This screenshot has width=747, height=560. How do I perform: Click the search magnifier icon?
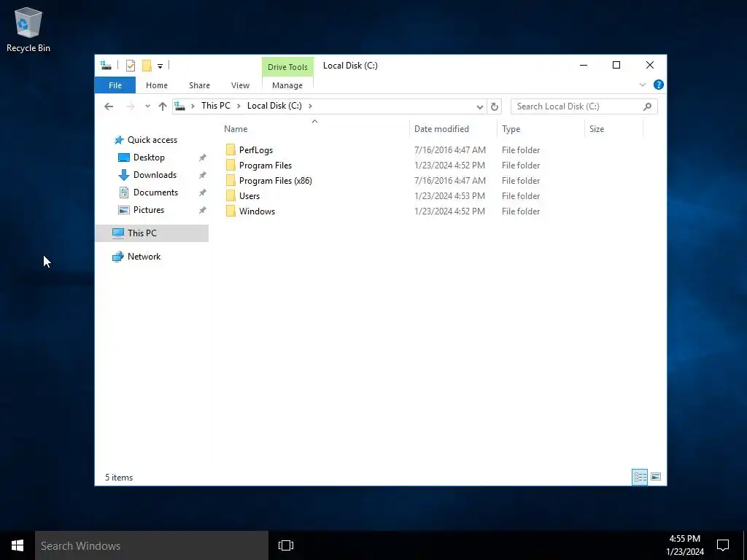(x=647, y=106)
